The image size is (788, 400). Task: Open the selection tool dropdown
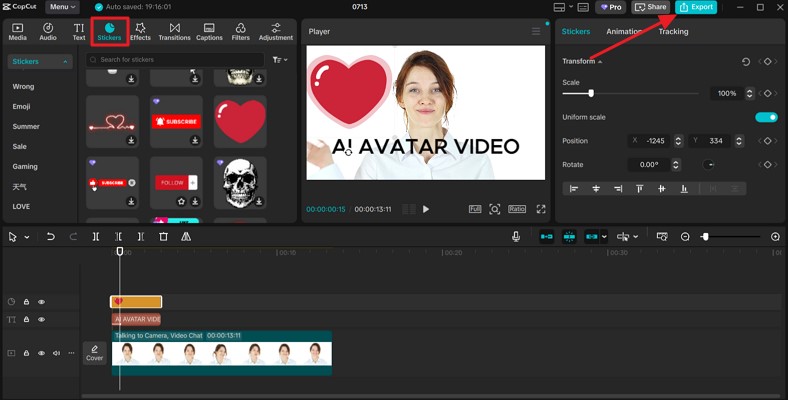(27, 237)
